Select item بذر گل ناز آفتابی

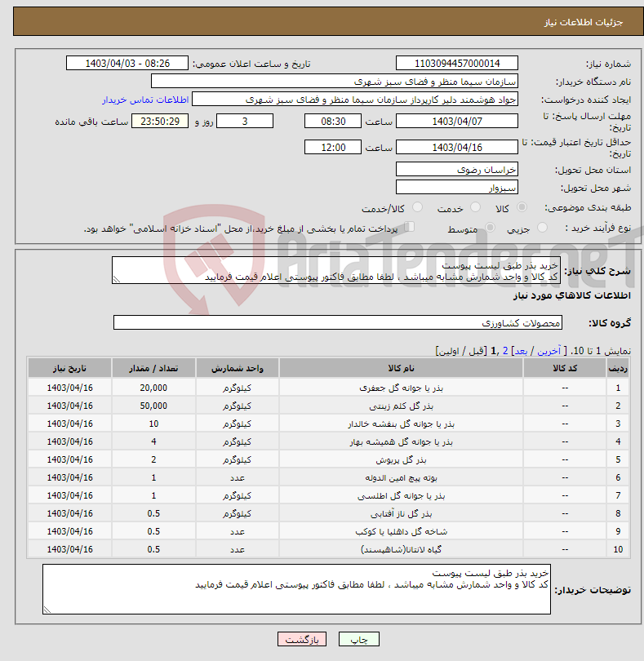(x=401, y=513)
